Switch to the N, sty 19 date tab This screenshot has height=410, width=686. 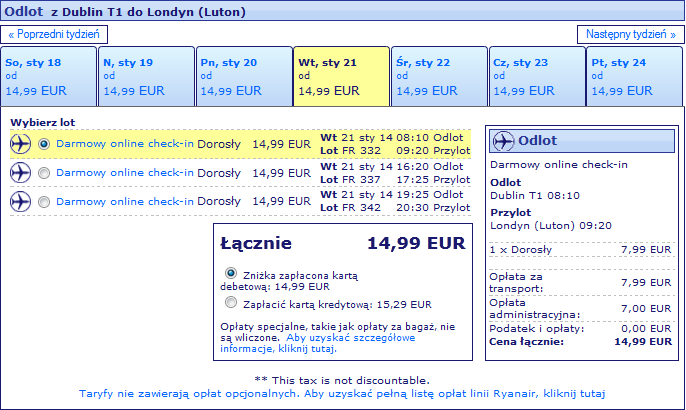(147, 77)
